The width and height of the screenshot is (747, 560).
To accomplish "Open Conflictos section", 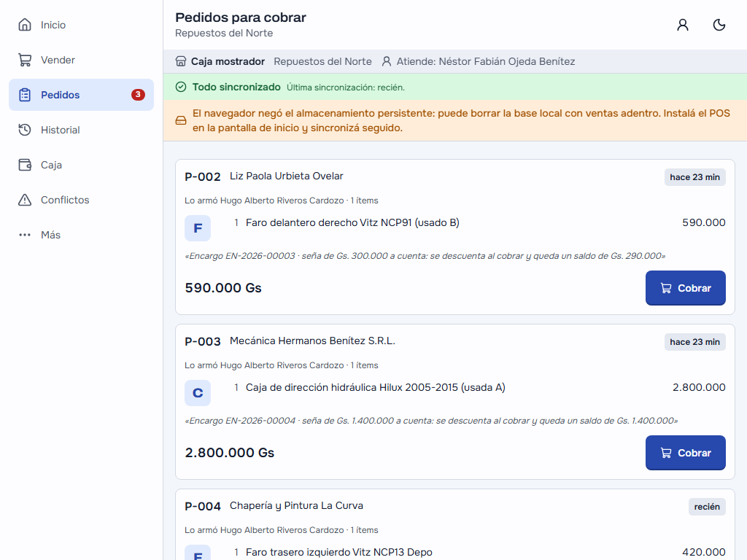I will [x=81, y=200].
